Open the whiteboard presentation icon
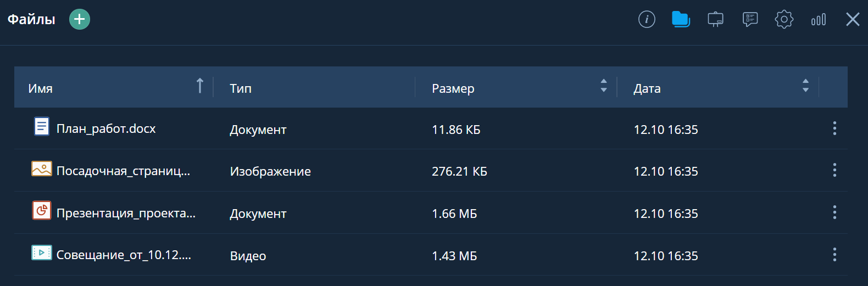The height and width of the screenshot is (286, 868). pos(715,20)
